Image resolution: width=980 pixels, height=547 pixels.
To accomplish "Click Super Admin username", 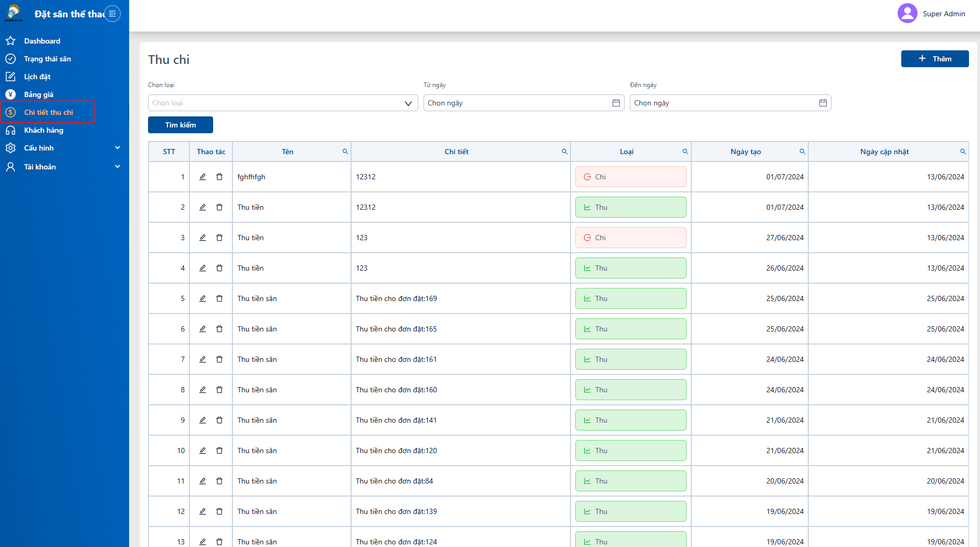I will coord(944,14).
